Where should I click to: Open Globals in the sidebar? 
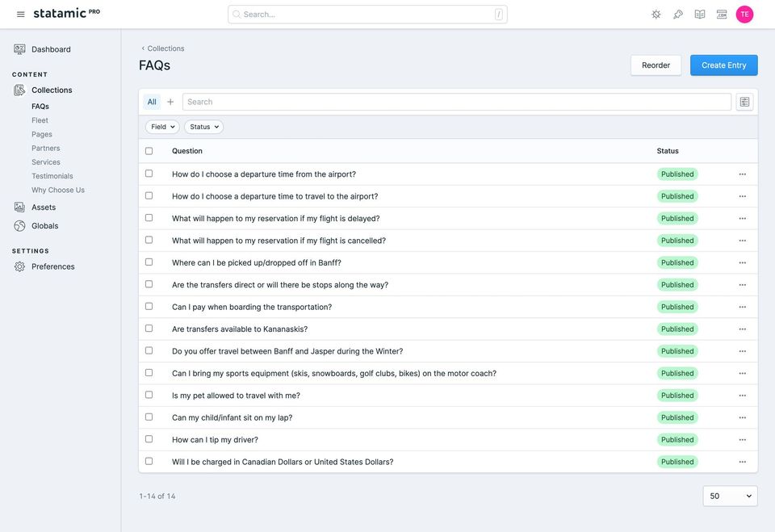tap(44, 226)
